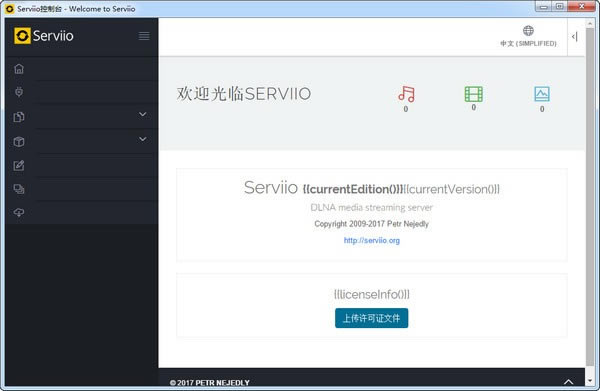
Task: Maximize the Serviio console window
Action: (x=559, y=7)
